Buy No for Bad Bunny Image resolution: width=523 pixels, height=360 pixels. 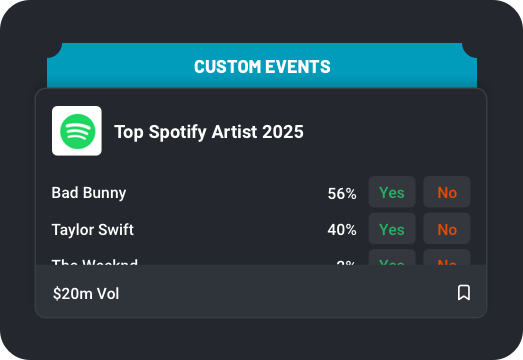447,192
